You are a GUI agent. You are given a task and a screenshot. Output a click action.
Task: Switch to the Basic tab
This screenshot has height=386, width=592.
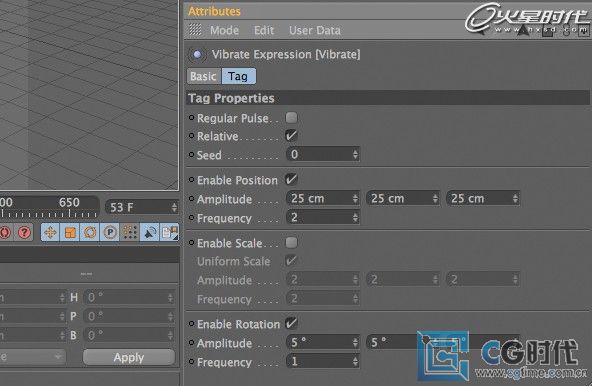coord(204,76)
